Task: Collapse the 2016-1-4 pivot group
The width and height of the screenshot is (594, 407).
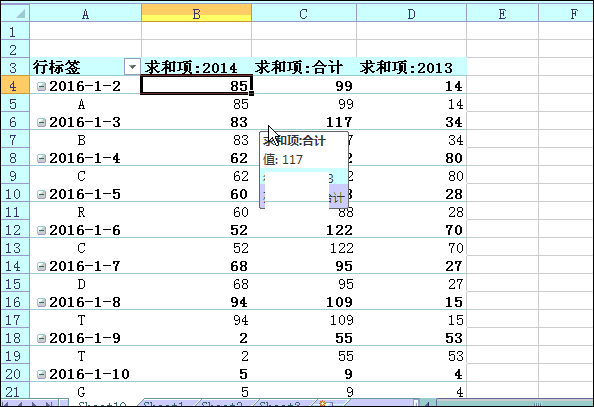Action: tap(41, 159)
